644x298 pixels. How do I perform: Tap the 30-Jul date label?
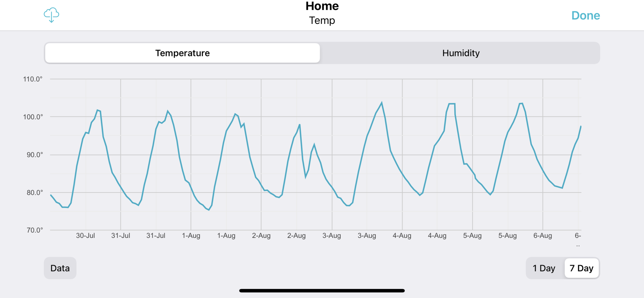pos(85,235)
